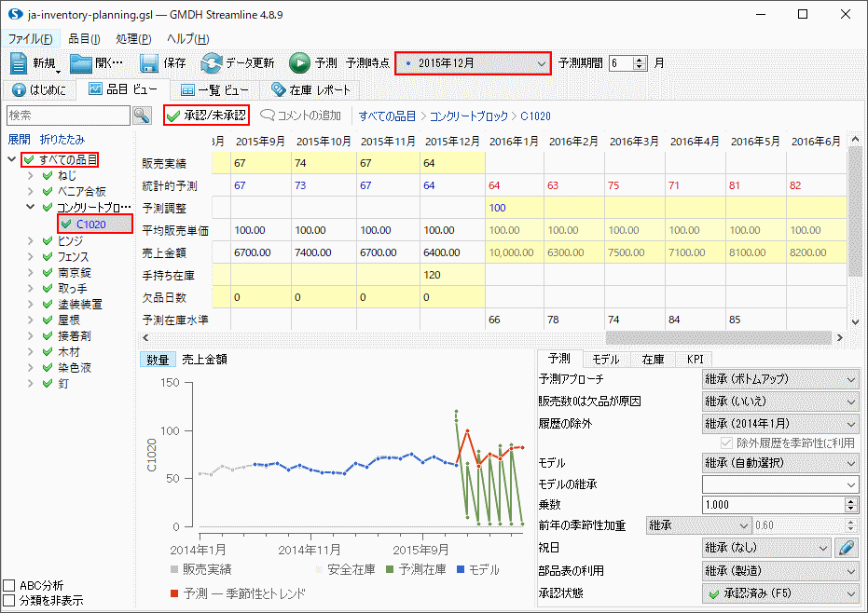868x613 pixels.
Task: Click the 承認/未承認 approve checkmark button
Action: click(206, 116)
